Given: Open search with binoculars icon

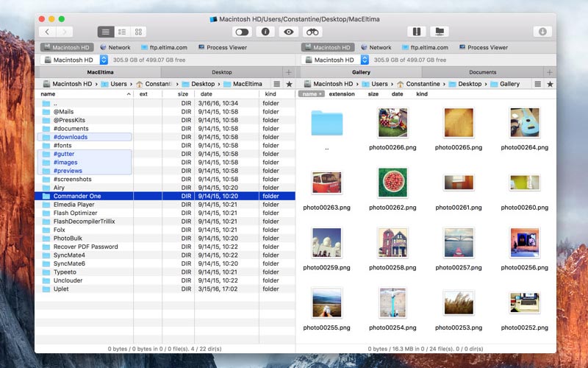Looking at the screenshot, I should tap(312, 32).
